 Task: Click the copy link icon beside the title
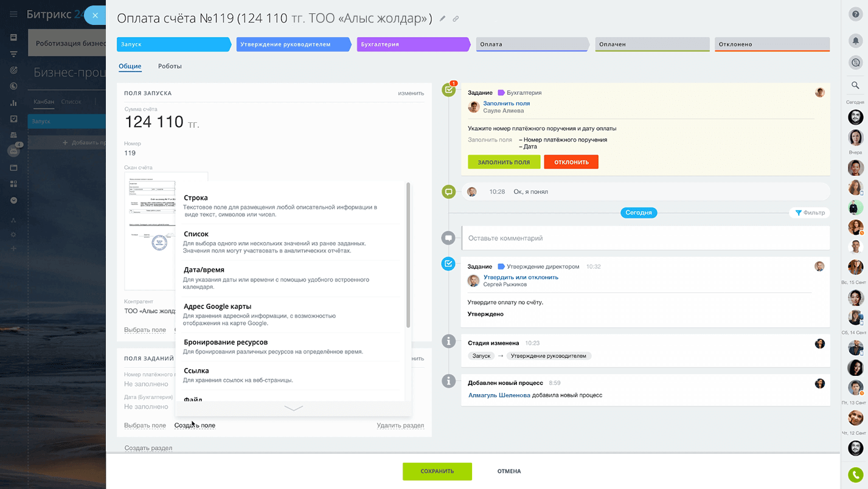(456, 19)
